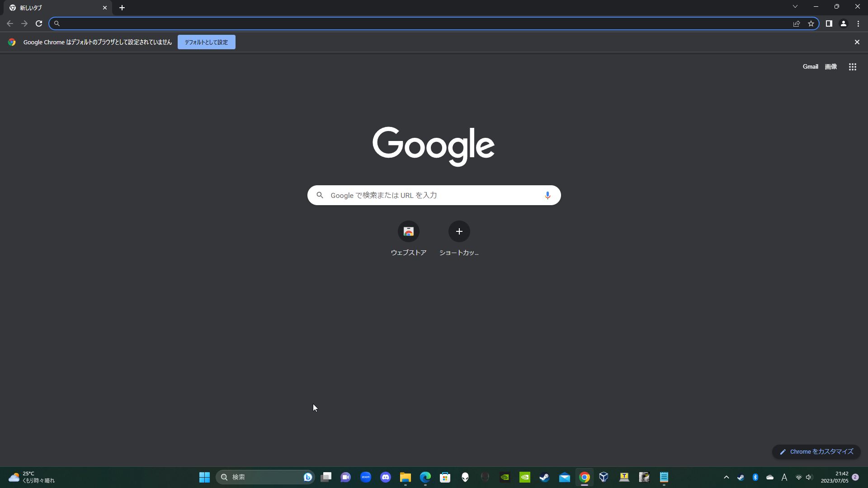
Task: Switch to the 新しいタブ tab
Action: (54, 8)
